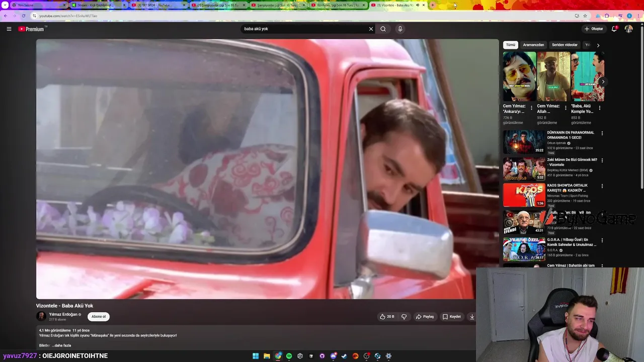Open the YouTube hamburger guide menu

(x=9, y=29)
